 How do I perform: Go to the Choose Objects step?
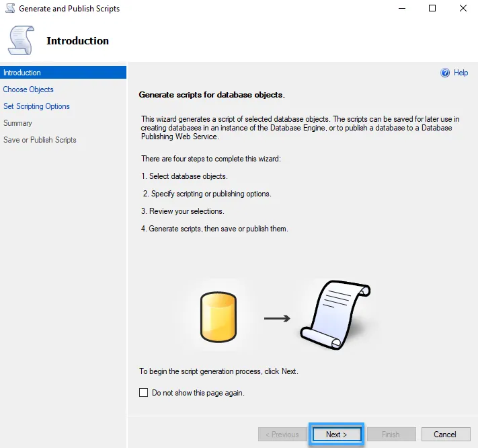coord(28,89)
